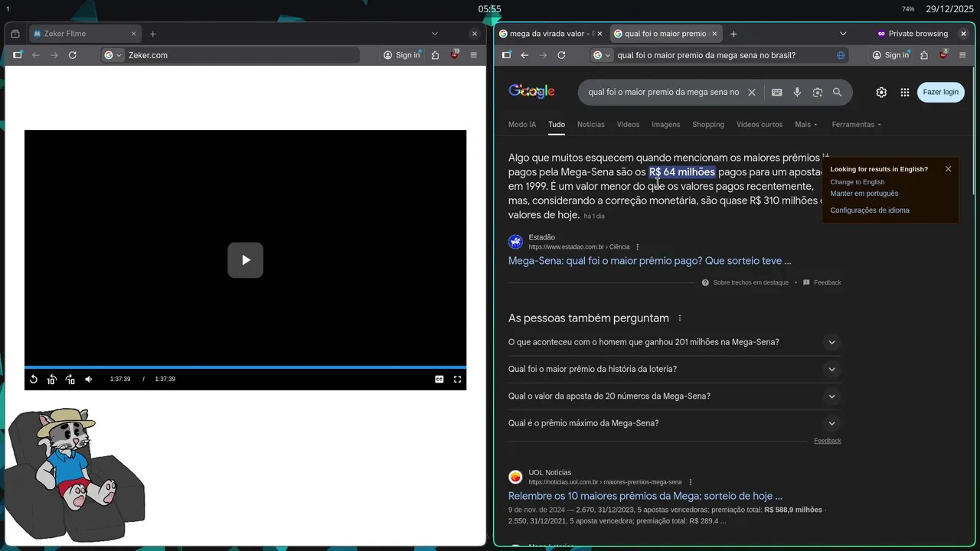Open the tab overview in Zeker window
Image resolution: width=980 pixels, height=551 pixels.
click(x=15, y=34)
